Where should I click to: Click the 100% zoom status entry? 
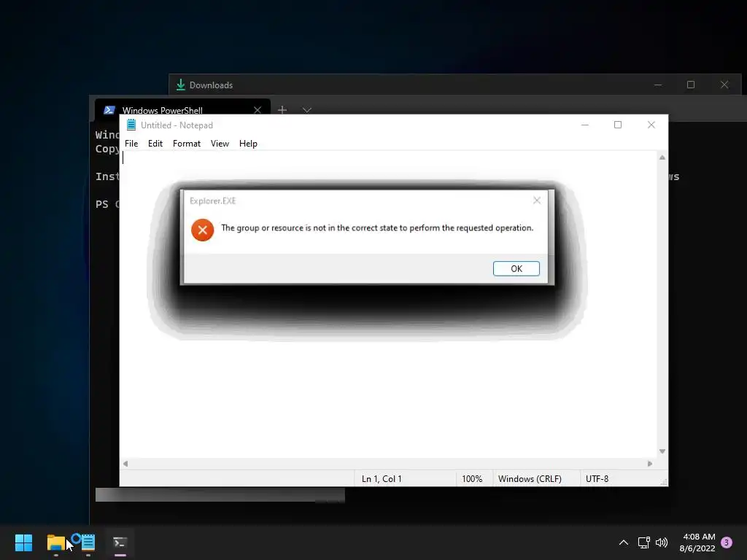tap(472, 478)
